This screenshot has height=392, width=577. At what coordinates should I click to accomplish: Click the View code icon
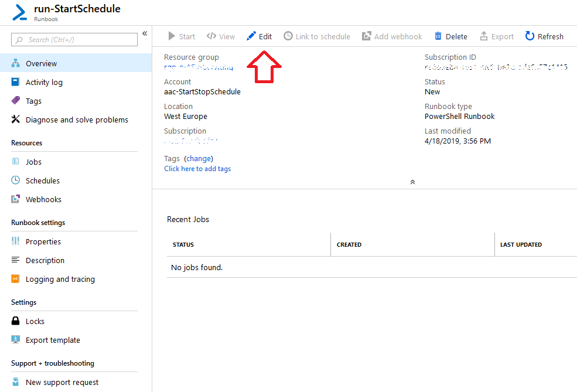(211, 36)
